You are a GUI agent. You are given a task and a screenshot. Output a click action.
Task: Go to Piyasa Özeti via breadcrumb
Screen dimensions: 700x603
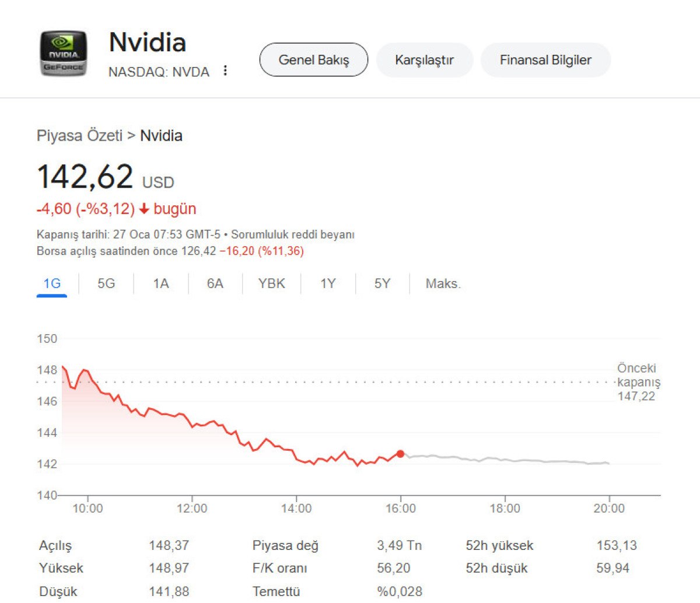pyautogui.click(x=80, y=135)
